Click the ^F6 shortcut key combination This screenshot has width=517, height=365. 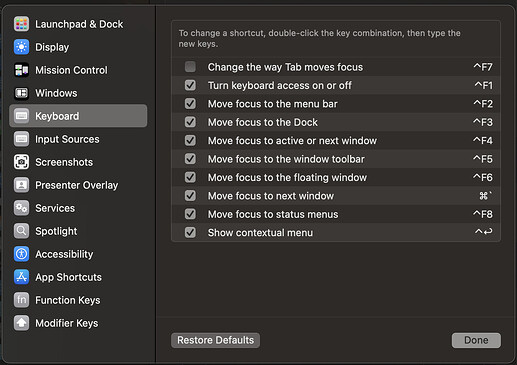pyautogui.click(x=483, y=177)
